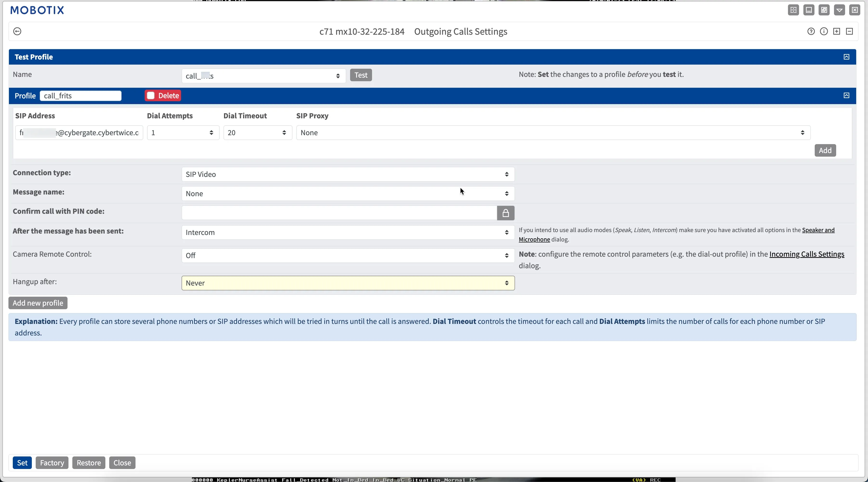Tick the Delete profile checkbox
868x482 pixels.
coord(151,96)
